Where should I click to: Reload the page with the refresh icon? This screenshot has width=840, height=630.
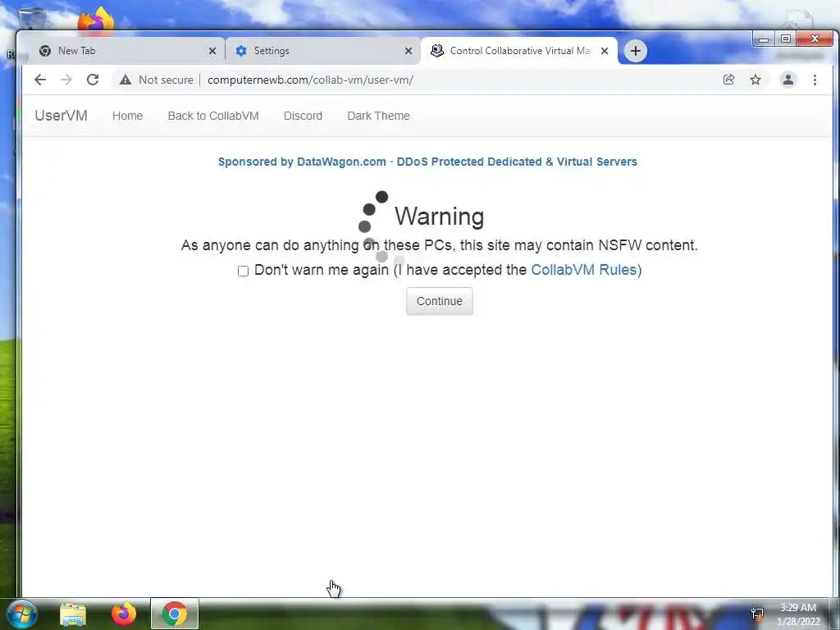tap(93, 80)
